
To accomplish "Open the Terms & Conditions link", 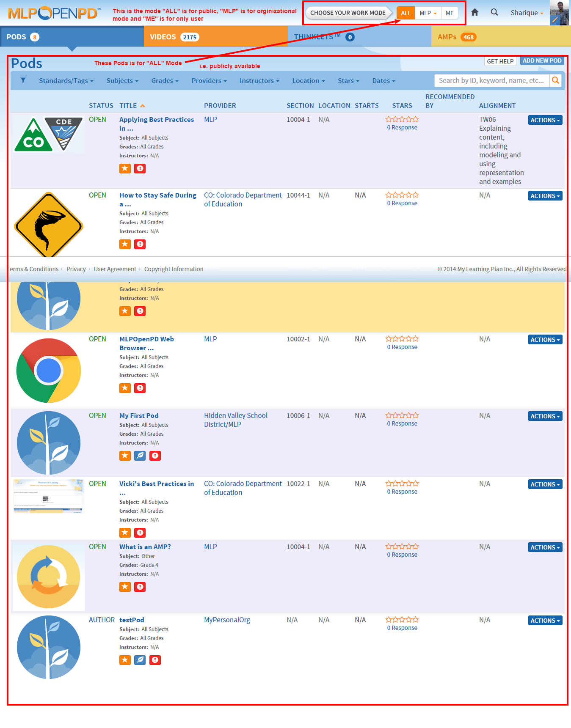I will click(33, 269).
